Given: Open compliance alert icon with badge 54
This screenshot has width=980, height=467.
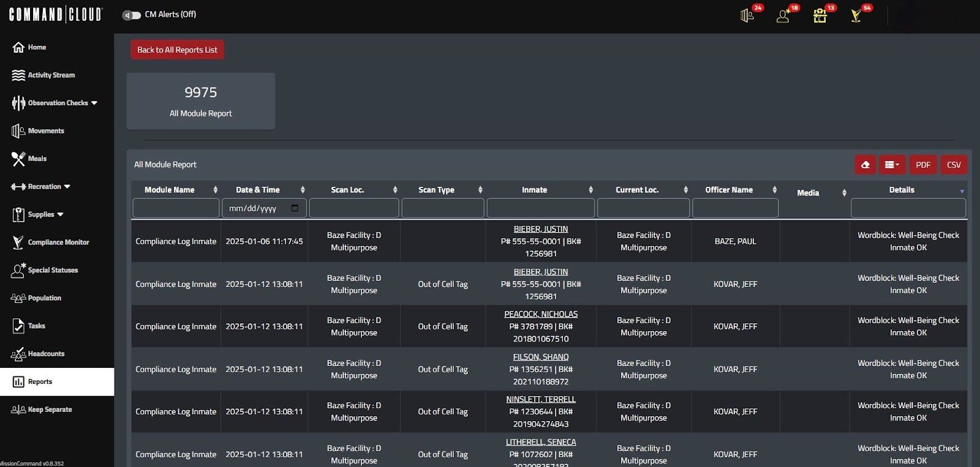Looking at the screenshot, I should click(x=856, y=15).
